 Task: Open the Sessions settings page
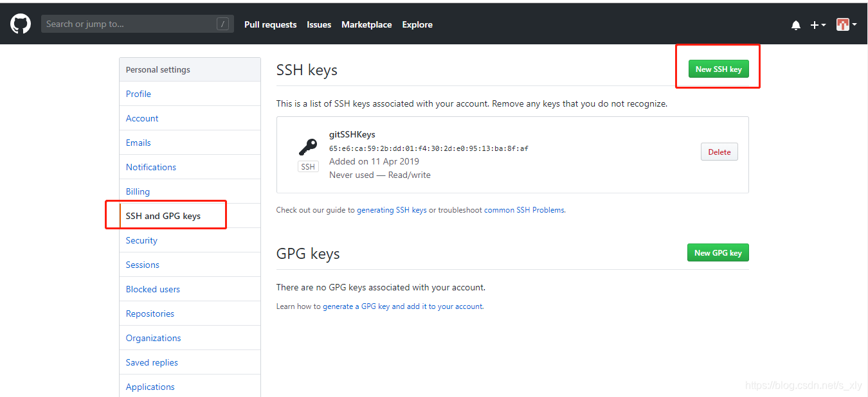[x=190, y=265]
